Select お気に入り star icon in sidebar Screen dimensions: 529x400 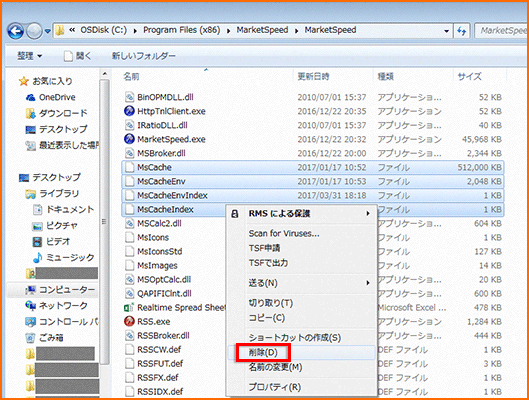click(24, 81)
